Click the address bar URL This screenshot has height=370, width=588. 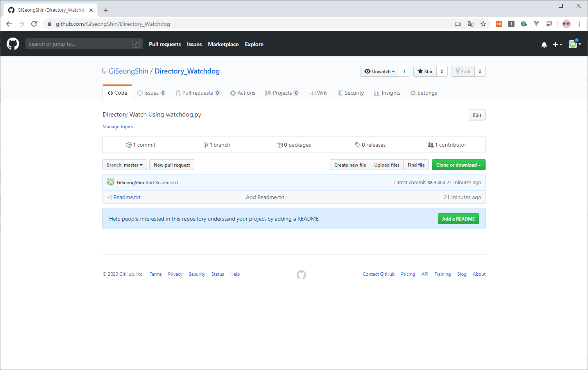coord(113,24)
